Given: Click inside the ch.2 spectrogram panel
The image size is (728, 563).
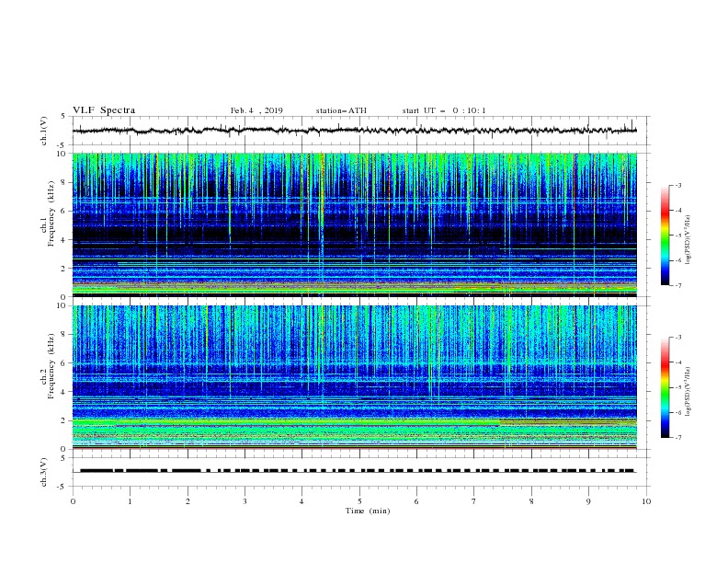Looking at the screenshot, I should pyautogui.click(x=355, y=377).
